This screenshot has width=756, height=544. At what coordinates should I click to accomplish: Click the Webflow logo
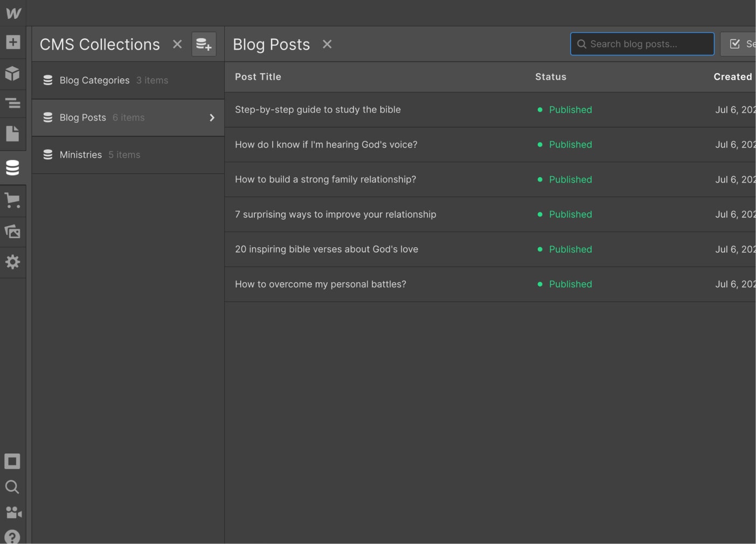point(12,12)
